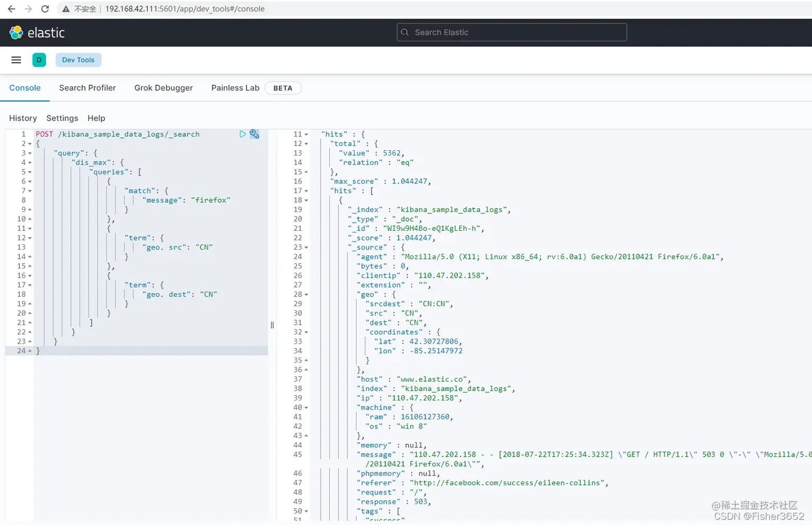Collapse response coordinates block at line 32
Viewport: 812px width, 525px height.
[306, 332]
